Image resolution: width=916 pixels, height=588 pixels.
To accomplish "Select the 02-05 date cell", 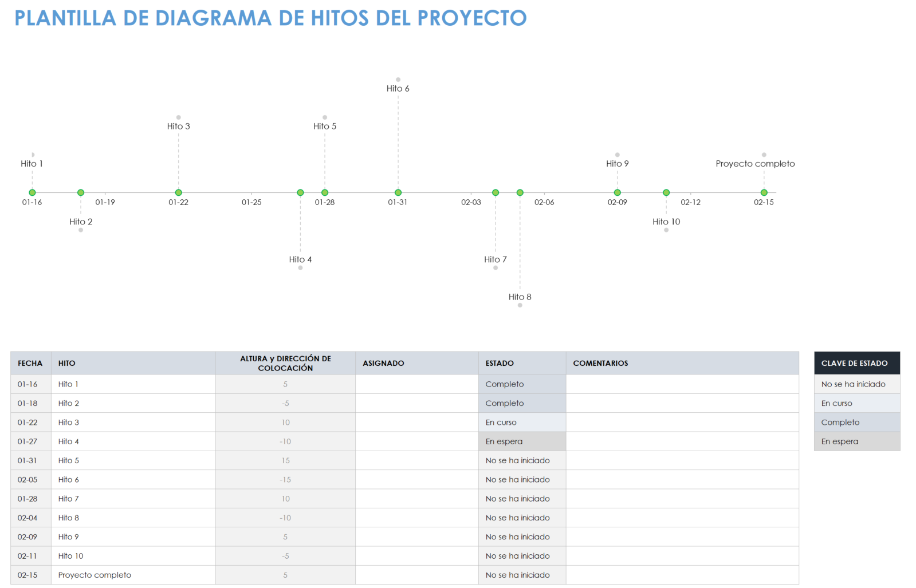I will pyautogui.click(x=31, y=480).
